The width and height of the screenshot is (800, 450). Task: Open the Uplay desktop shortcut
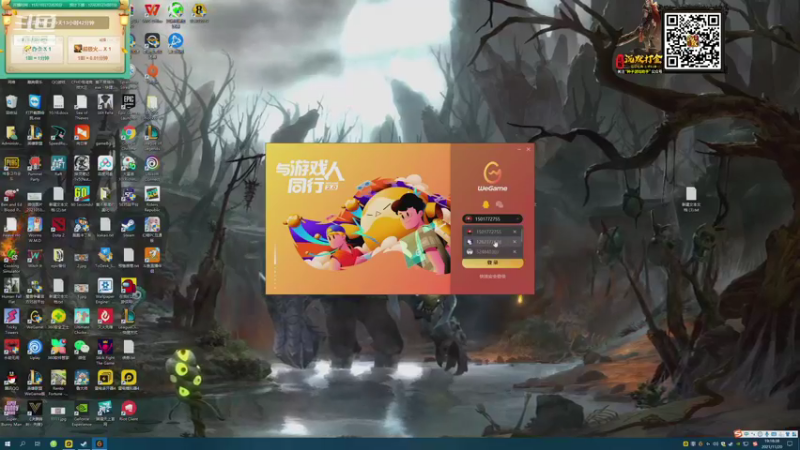pyautogui.click(x=35, y=350)
